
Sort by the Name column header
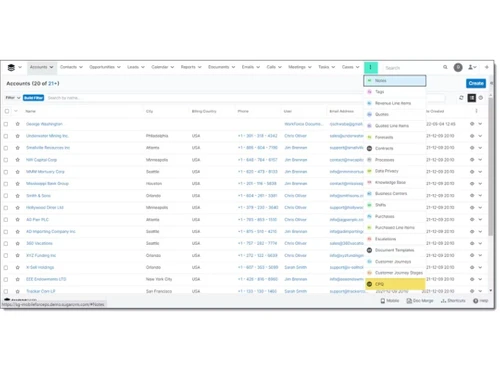[x=30, y=111]
